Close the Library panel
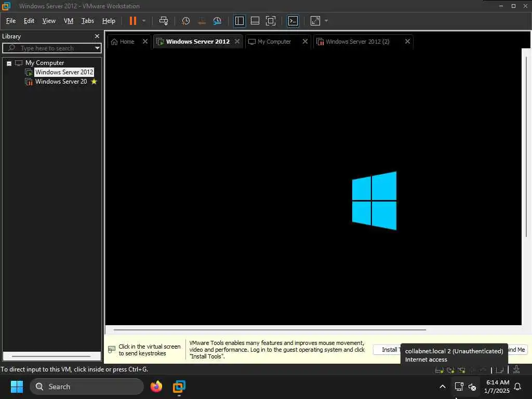Screen dimensions: 532x399 pos(97,36)
